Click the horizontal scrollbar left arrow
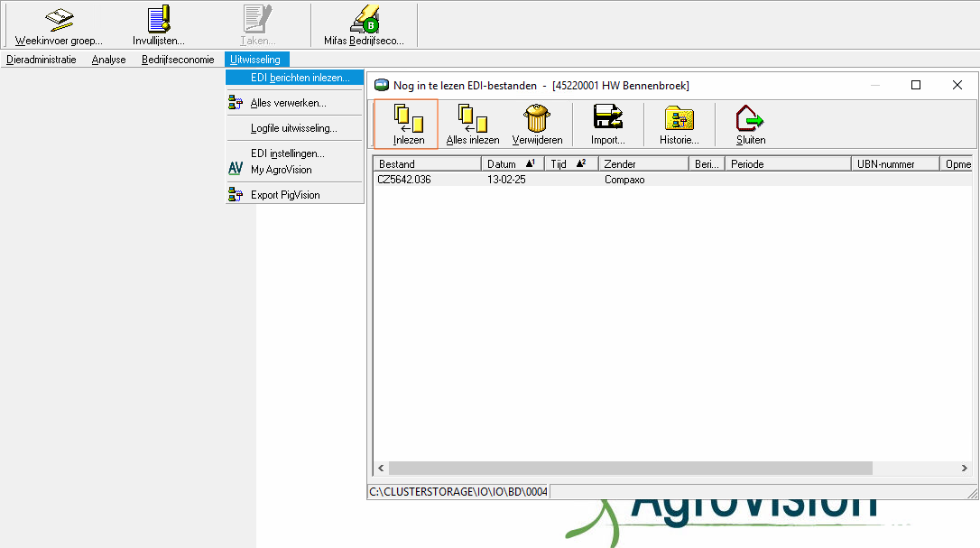The image size is (980, 548). point(381,468)
